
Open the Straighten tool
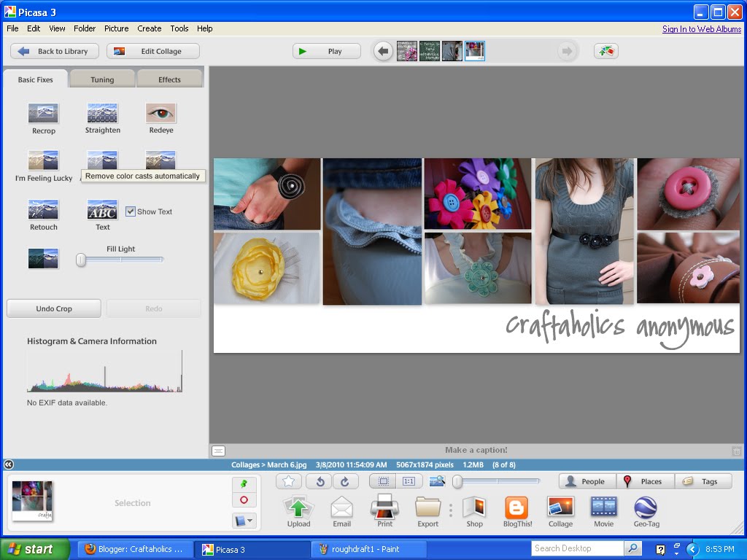point(102,113)
